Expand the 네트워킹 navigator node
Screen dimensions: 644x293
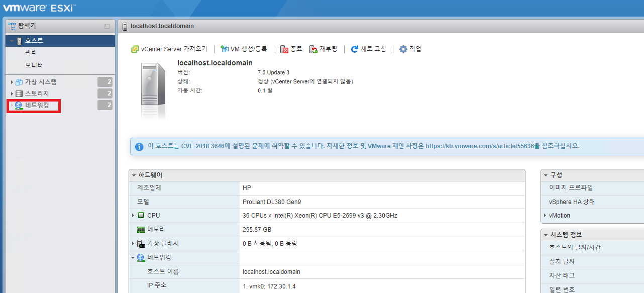(12, 105)
